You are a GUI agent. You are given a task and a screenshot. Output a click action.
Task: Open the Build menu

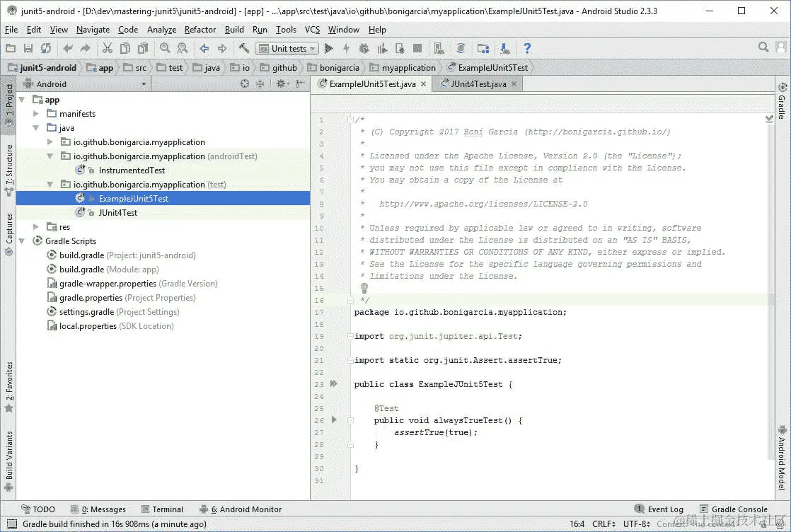[234, 30]
